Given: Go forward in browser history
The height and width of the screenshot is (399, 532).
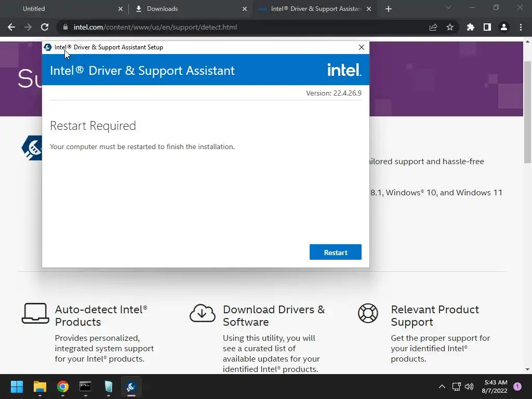Looking at the screenshot, I should coord(28,27).
